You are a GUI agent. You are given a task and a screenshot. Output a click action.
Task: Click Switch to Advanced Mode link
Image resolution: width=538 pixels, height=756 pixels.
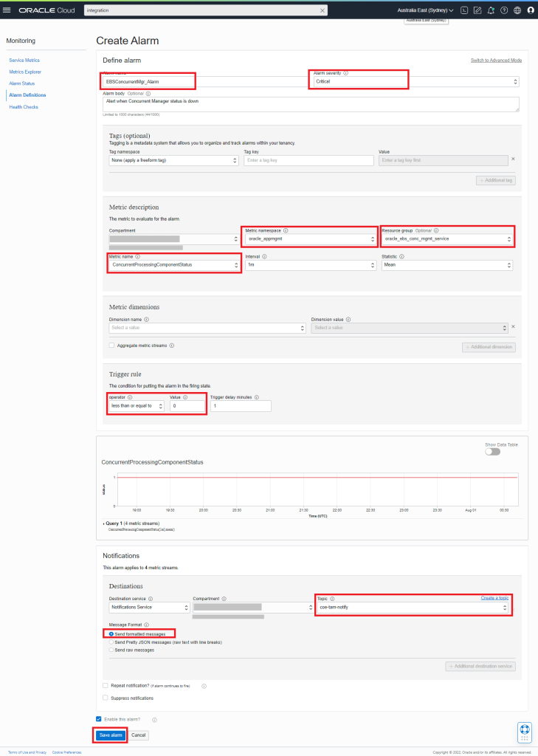tap(496, 60)
